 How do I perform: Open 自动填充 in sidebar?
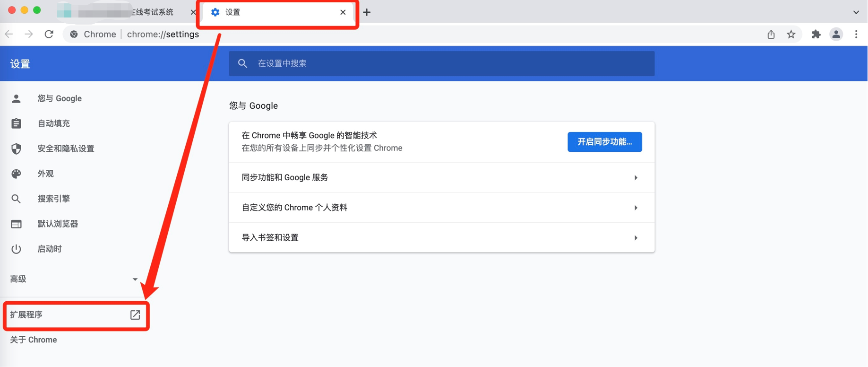coord(54,123)
